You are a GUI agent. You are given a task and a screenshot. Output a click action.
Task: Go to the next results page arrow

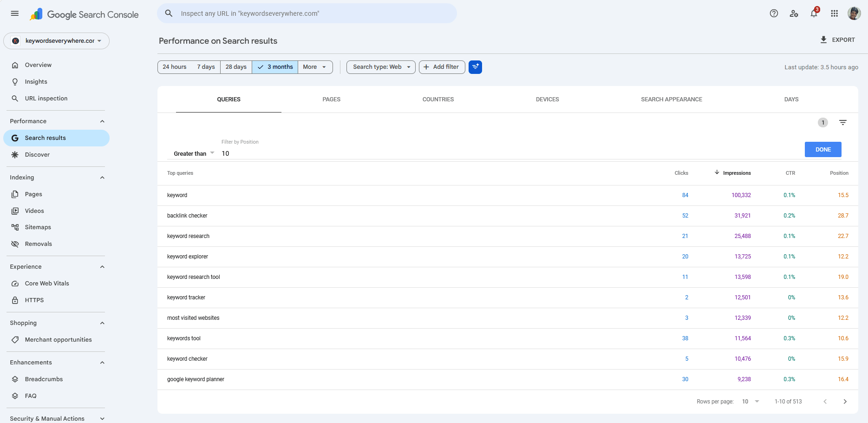click(x=845, y=402)
